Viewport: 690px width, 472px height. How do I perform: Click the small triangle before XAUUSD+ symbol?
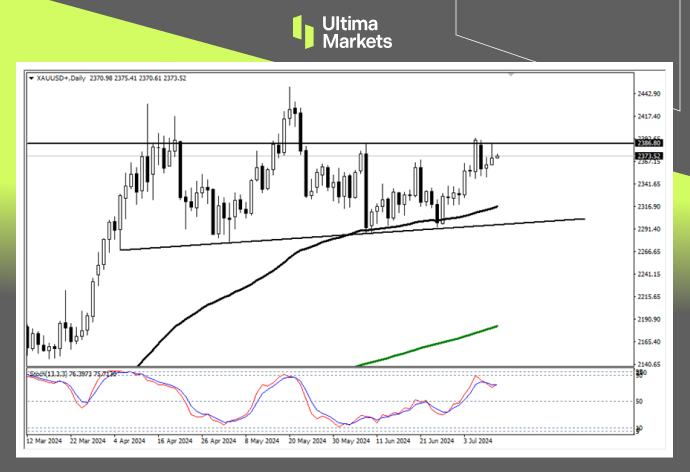pyautogui.click(x=30, y=76)
